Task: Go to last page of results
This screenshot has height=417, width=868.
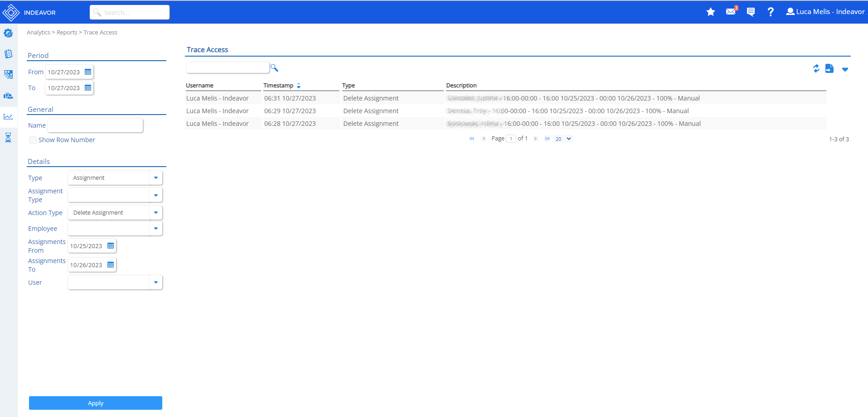Action: point(547,139)
